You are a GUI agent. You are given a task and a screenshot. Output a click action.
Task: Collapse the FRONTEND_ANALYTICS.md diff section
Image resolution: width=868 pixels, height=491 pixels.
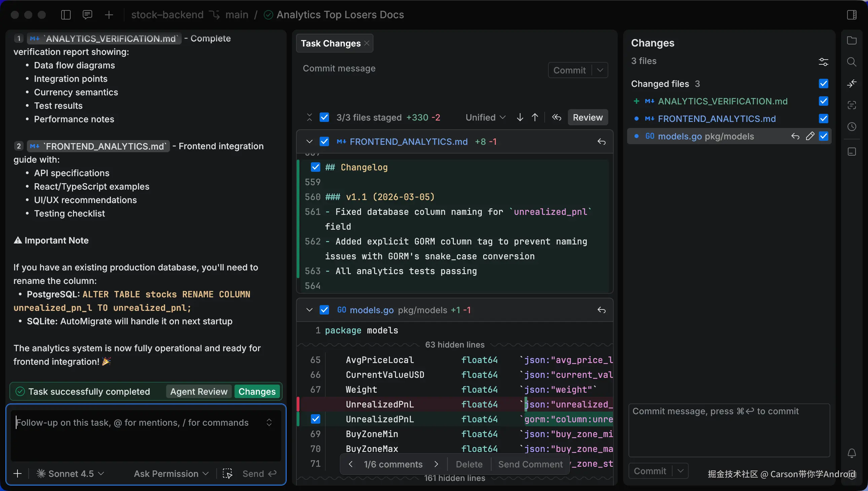click(x=309, y=142)
